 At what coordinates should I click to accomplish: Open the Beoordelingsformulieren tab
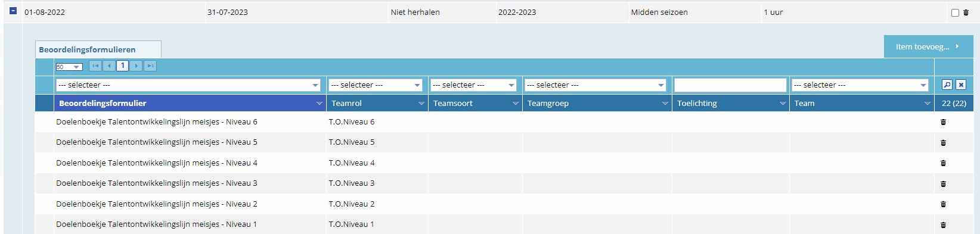pyautogui.click(x=98, y=49)
